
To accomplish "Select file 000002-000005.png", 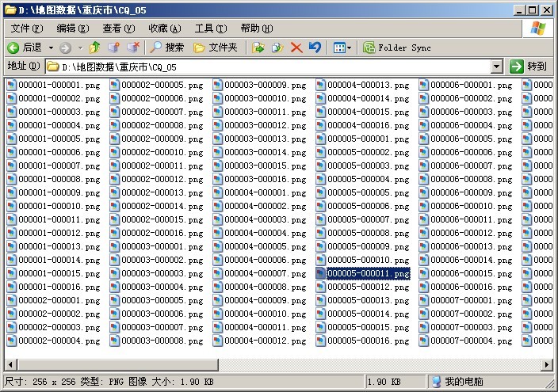I will [x=157, y=85].
